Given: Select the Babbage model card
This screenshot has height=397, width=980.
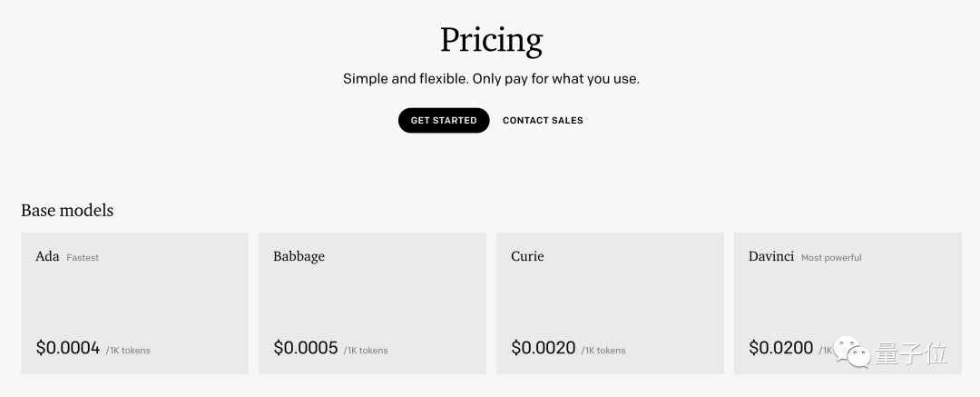Looking at the screenshot, I should click(x=373, y=303).
